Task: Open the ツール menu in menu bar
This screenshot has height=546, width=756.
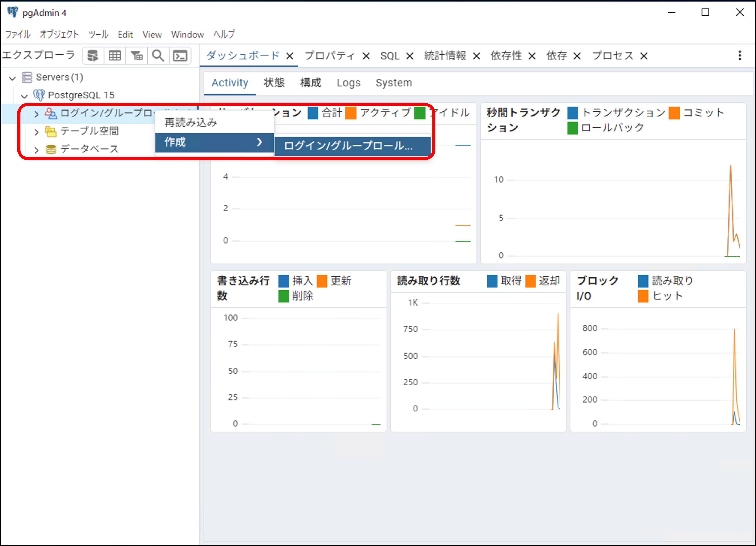Action: 98,34
